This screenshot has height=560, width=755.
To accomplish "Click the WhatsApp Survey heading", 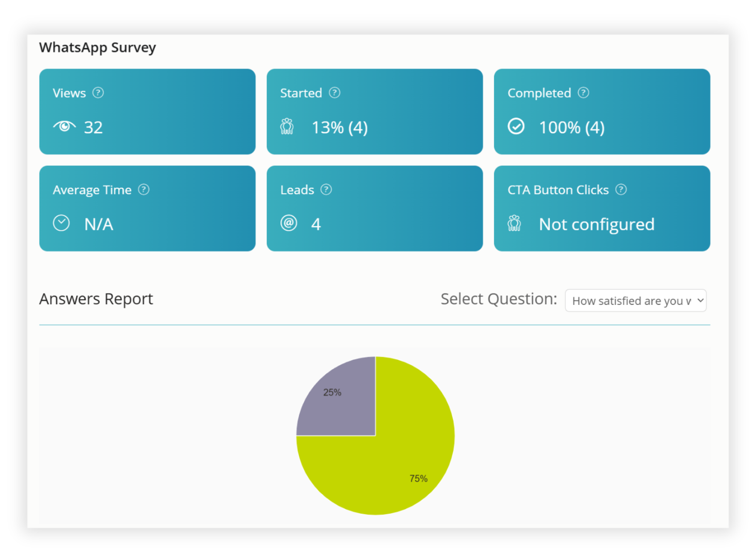I will tap(97, 47).
